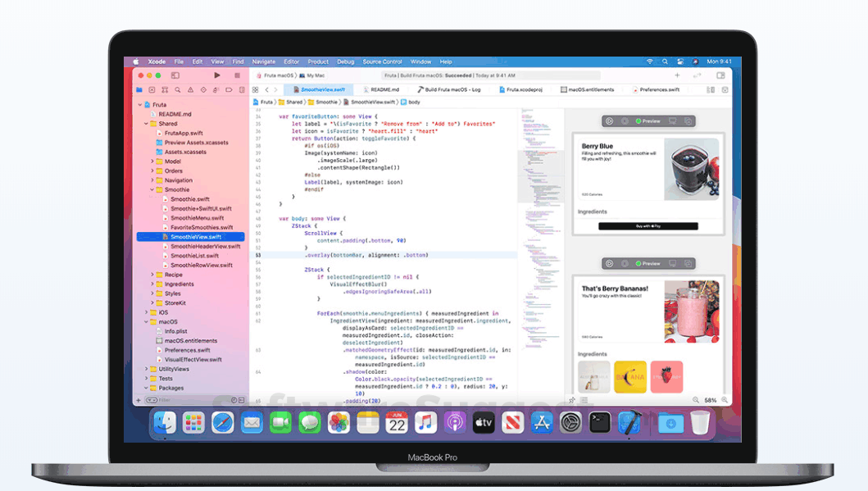Collapse the Fruta project root
This screenshot has height=491, width=868.
(x=140, y=105)
